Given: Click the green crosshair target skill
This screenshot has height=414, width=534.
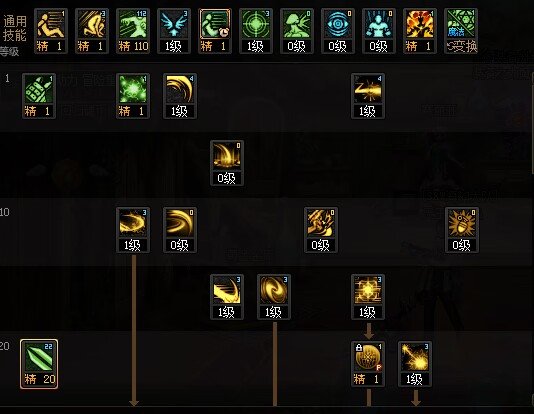Looking at the screenshot, I should coord(256,31).
